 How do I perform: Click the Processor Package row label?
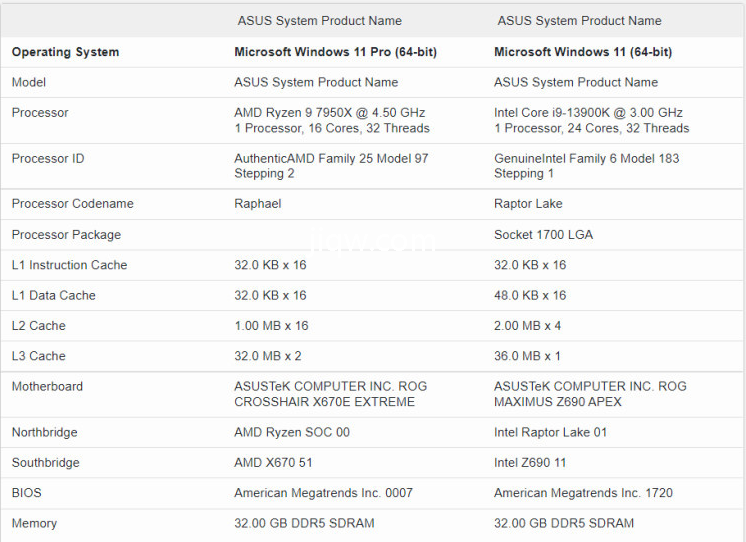pos(66,235)
